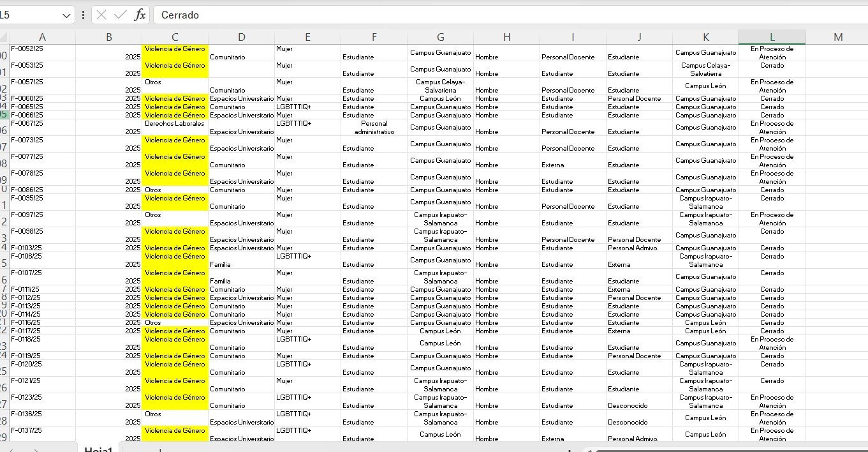
Task: Select column K header
Action: [x=705, y=37]
